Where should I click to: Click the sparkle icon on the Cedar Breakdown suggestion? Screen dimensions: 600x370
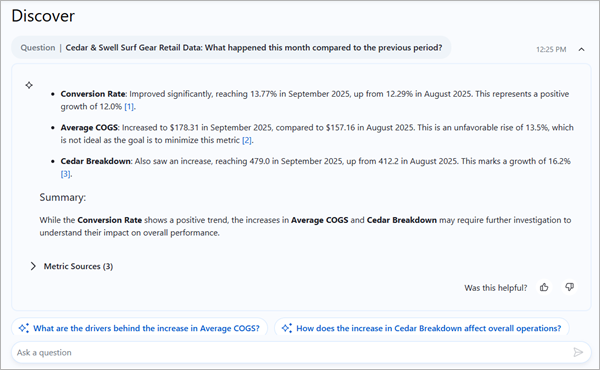287,328
